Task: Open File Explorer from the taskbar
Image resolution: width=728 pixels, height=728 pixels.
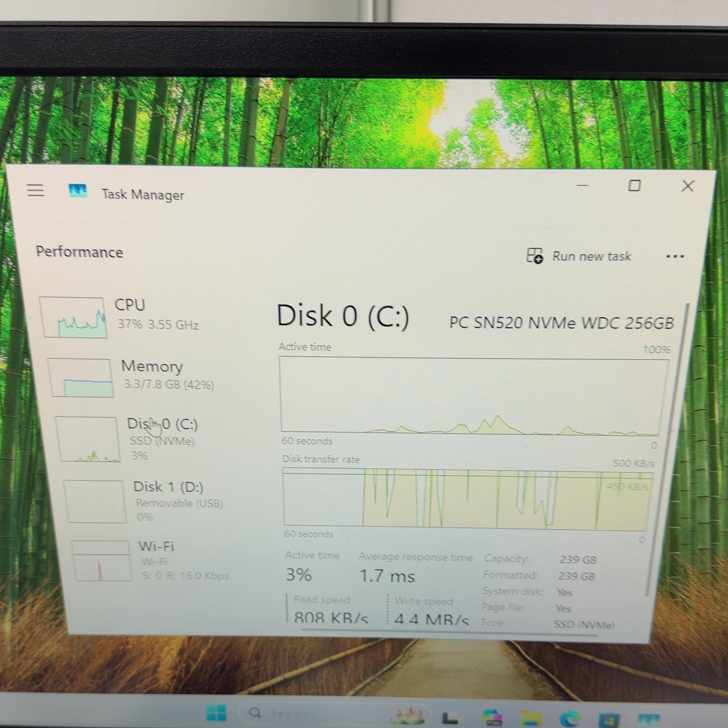Action: pyautogui.click(x=531, y=718)
